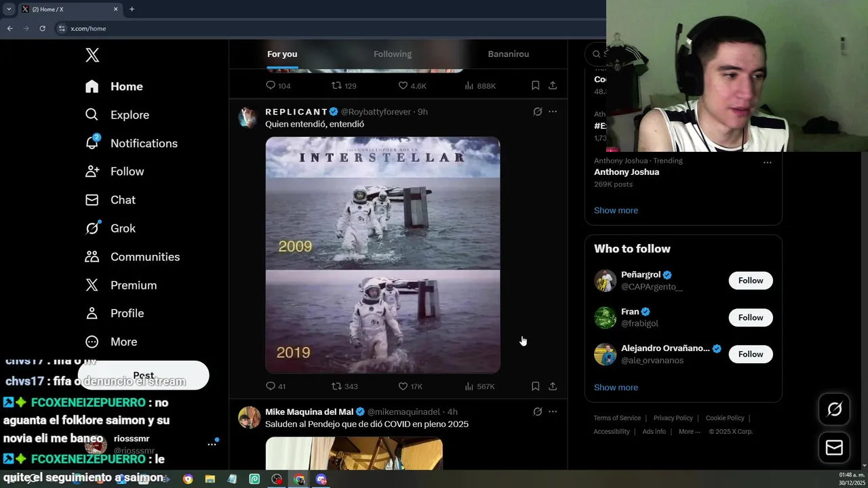Follow Fran @frabigol
Viewport: 868px width, 488px height.
751,317
